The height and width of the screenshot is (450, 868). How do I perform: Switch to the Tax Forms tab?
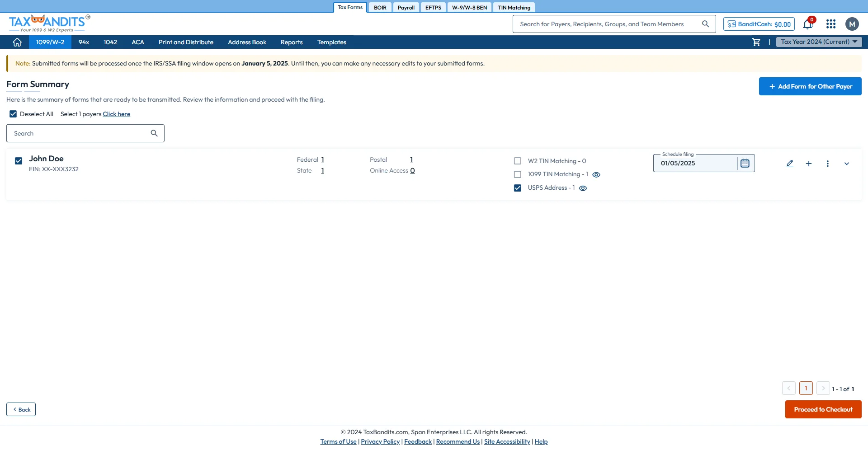pos(350,7)
